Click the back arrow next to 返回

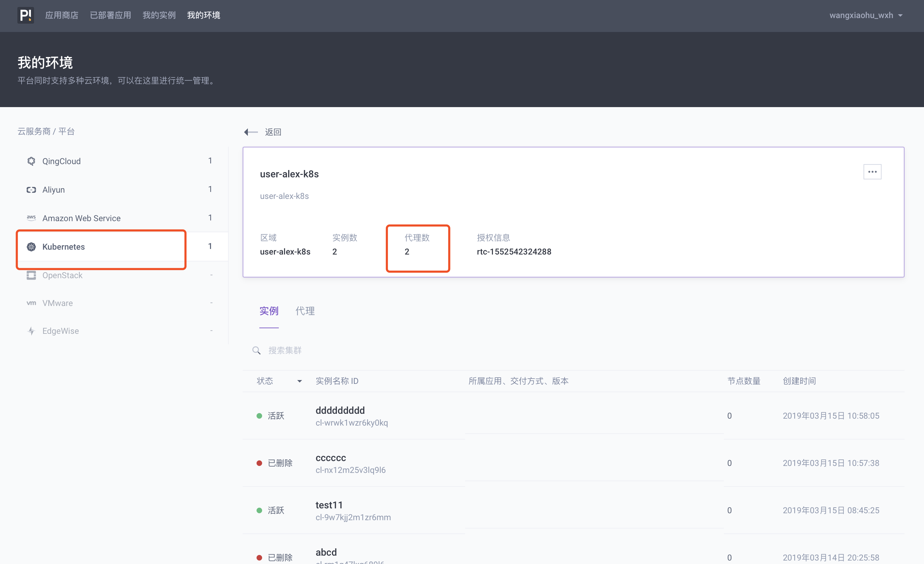point(251,132)
